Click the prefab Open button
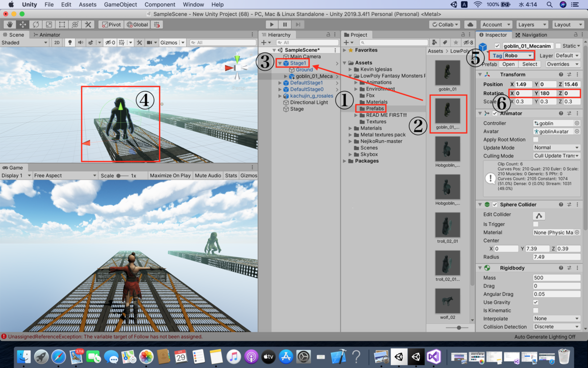588x368 pixels. point(508,64)
